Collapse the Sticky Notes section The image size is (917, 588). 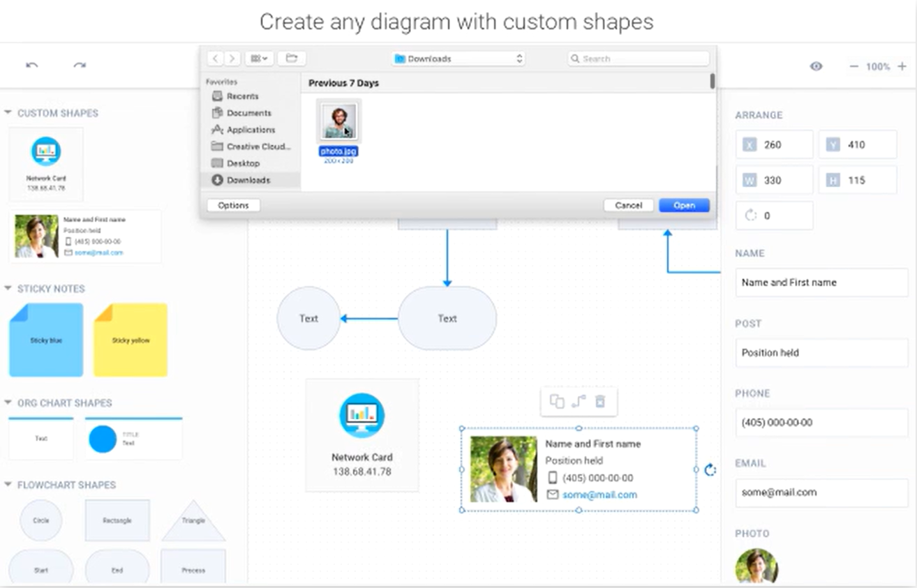pyautogui.click(x=8, y=288)
